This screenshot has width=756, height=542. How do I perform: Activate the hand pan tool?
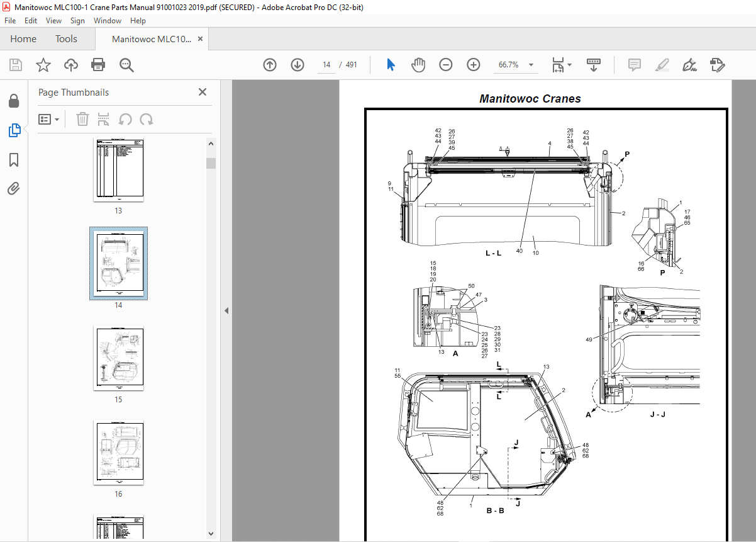418,65
